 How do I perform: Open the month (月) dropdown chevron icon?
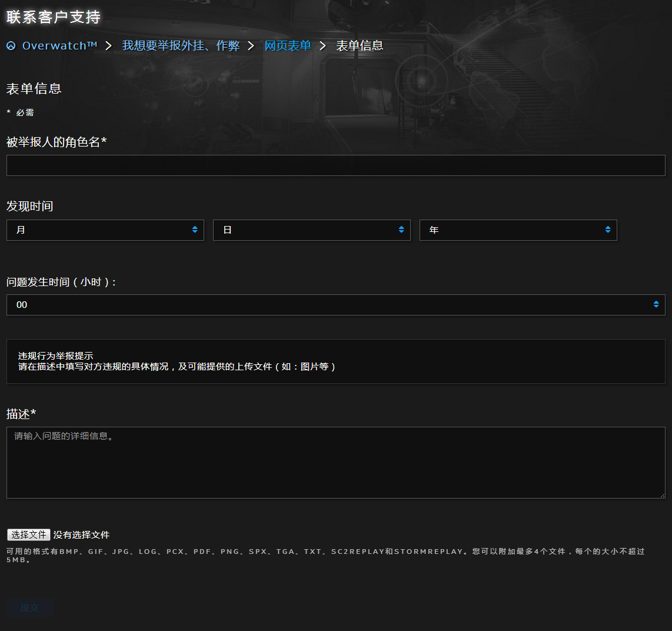[195, 230]
